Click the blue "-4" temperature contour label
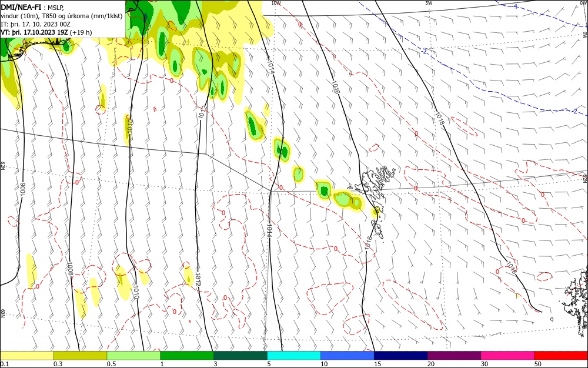Viewport: 588px width, 368px height. click(515, 6)
